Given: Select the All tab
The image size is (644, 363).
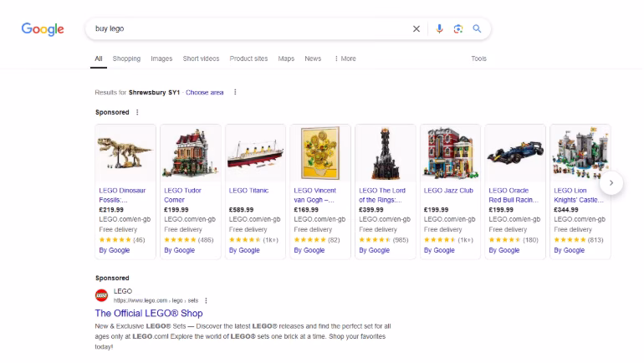Looking at the screenshot, I should 99,59.
